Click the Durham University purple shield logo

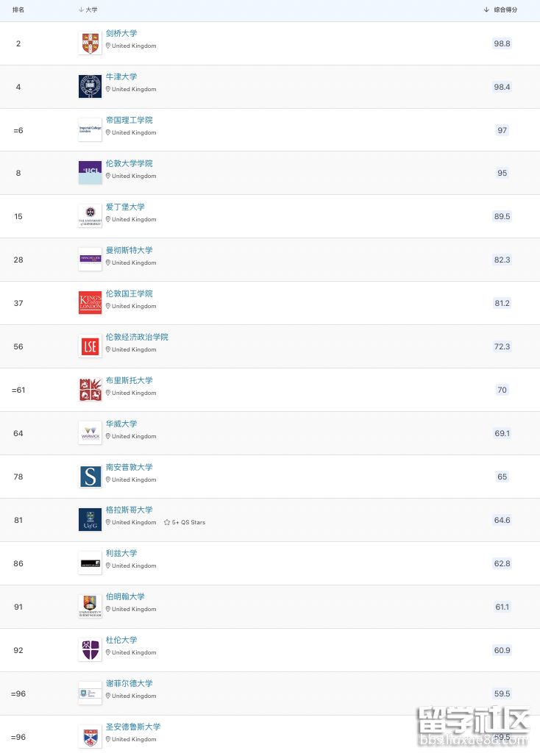[90, 650]
